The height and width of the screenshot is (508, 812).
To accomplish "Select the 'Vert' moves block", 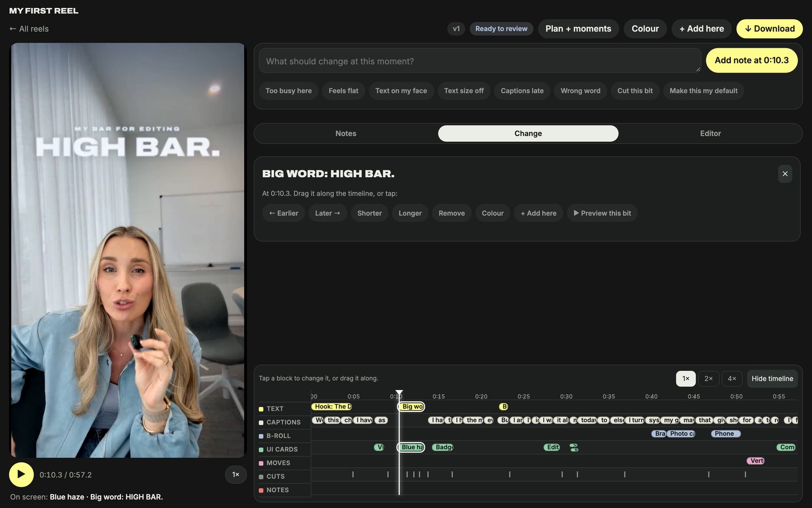I will 756,461.
